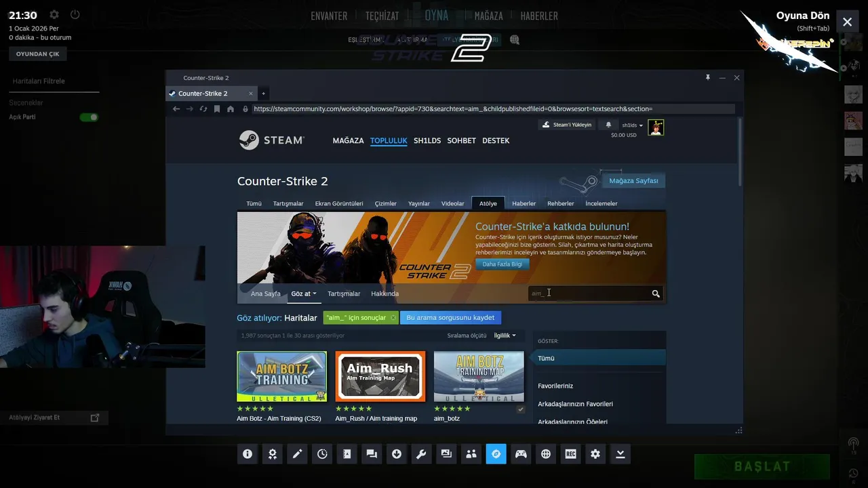
Task: Click the REC recording icon
Action: pos(571,454)
